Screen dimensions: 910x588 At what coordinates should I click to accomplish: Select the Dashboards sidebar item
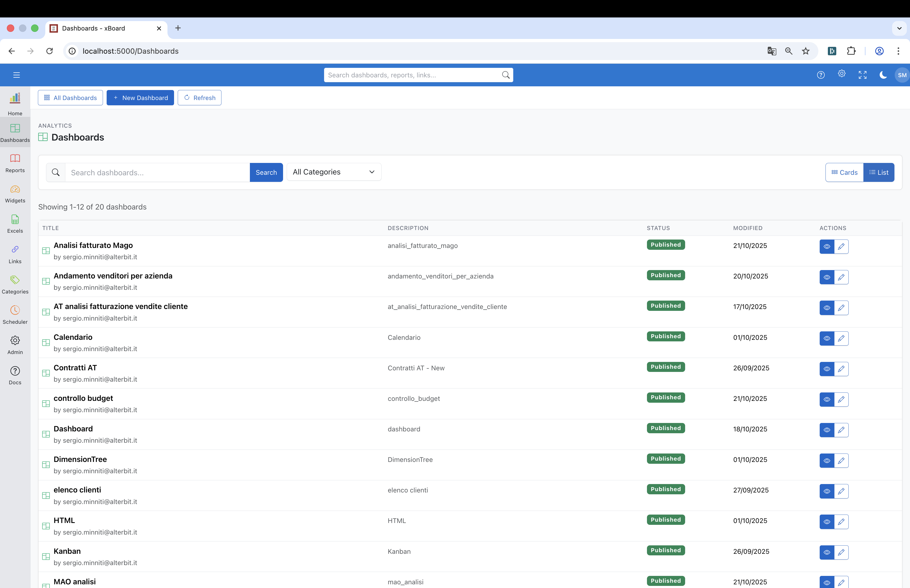(x=15, y=132)
